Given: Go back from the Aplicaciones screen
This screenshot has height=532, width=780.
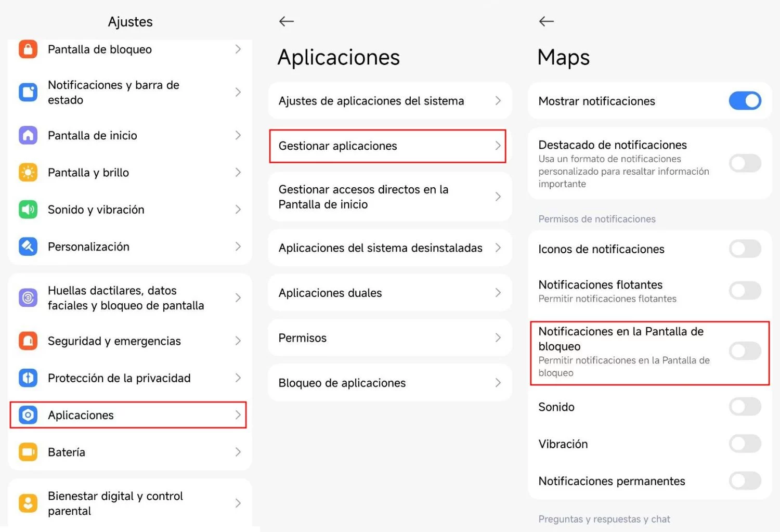Looking at the screenshot, I should coord(287,21).
